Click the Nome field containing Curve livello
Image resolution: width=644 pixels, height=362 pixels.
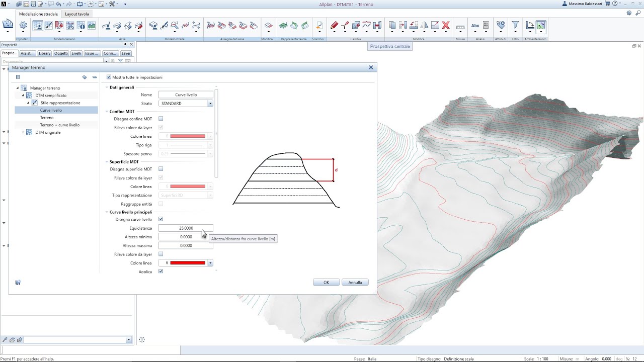point(186,95)
